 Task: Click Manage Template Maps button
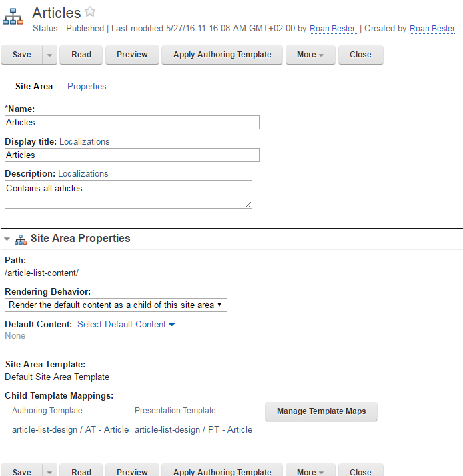321,411
